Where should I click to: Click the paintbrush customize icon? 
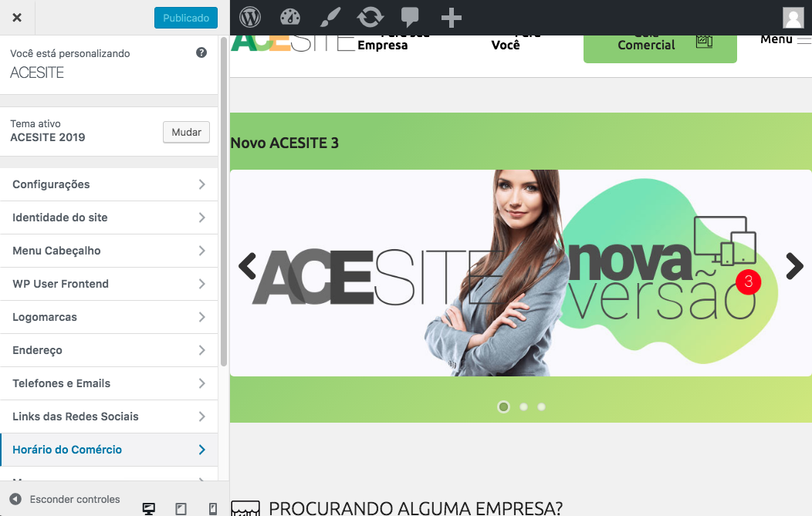[330, 18]
